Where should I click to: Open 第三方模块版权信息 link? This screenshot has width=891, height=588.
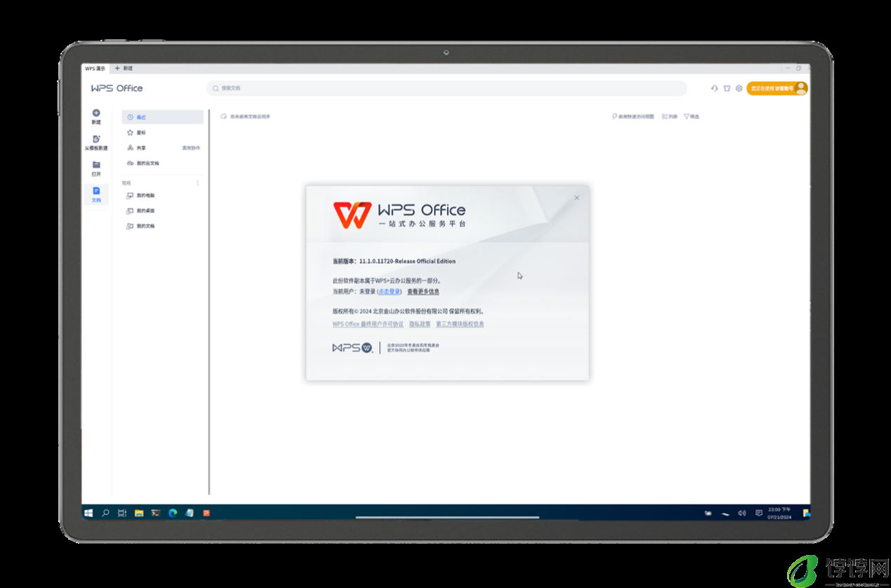[460, 324]
